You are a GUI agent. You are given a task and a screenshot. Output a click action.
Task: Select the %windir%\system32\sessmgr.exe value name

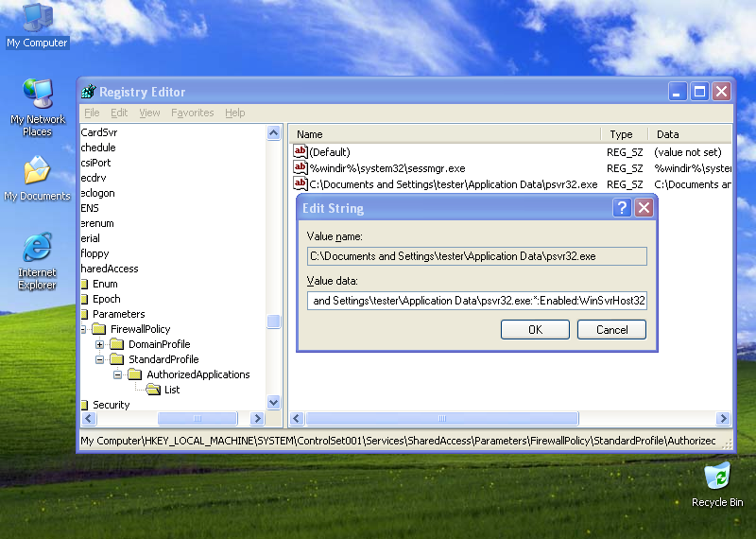click(x=387, y=168)
